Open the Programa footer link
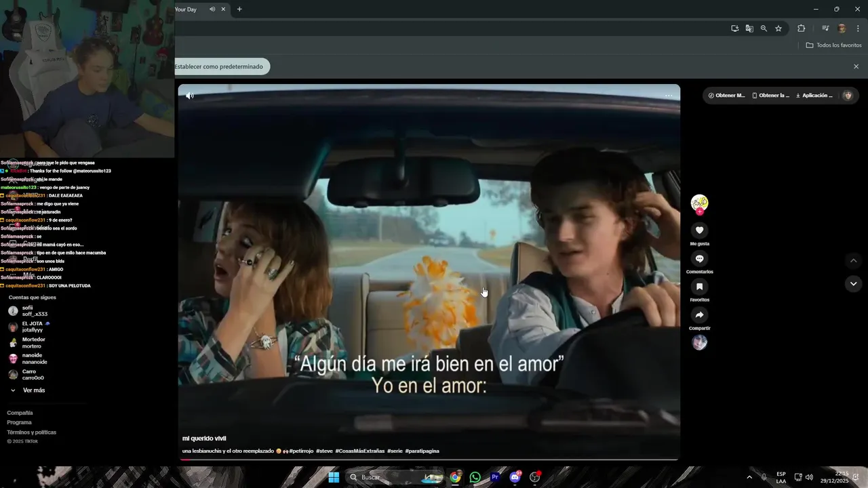This screenshot has height=488, width=868. coord(19,422)
